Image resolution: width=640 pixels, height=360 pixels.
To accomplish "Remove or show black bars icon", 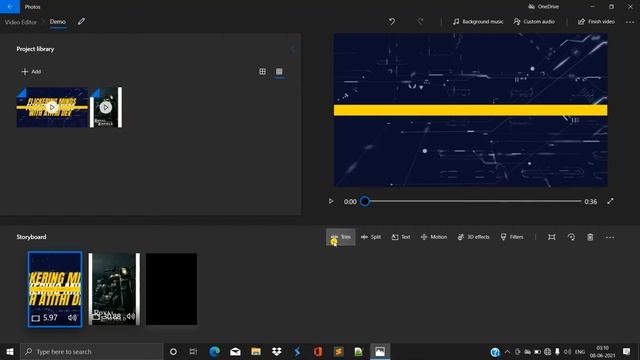I will [x=551, y=237].
